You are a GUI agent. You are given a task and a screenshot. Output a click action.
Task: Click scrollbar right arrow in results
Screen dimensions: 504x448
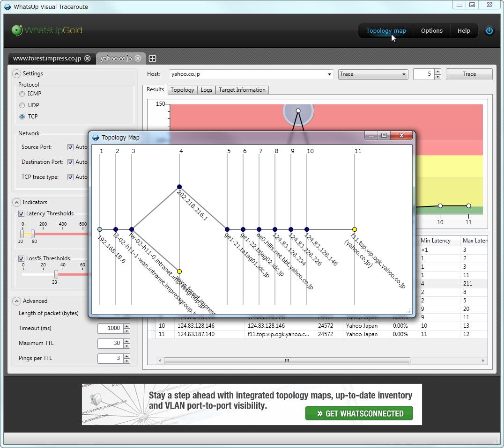pos(483,360)
